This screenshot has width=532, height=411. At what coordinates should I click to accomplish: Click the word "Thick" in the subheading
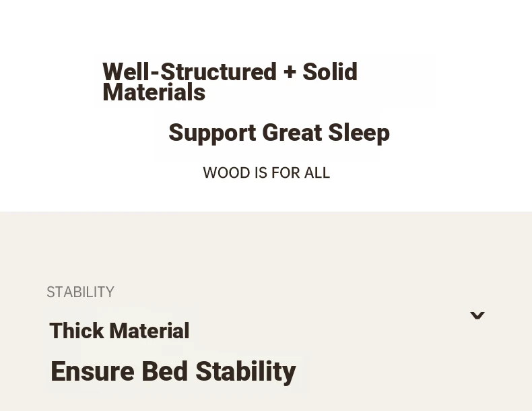76,331
